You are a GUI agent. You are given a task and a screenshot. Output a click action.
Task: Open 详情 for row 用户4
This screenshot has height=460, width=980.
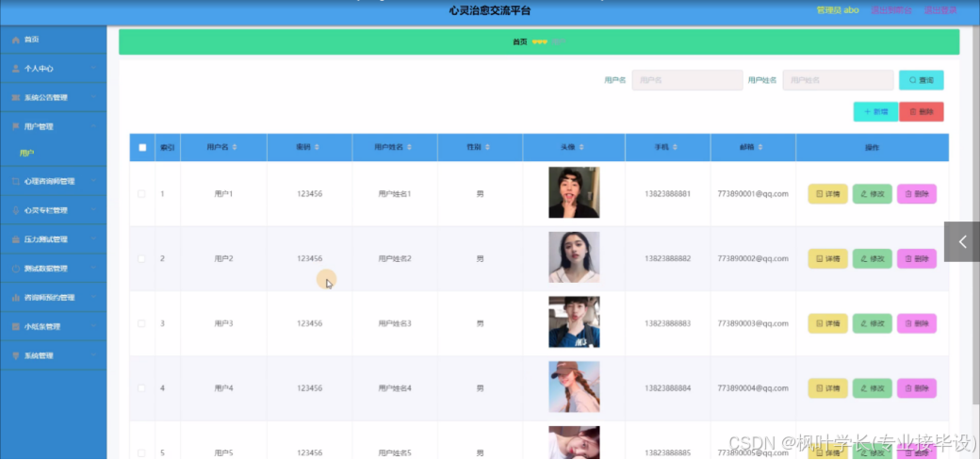pyautogui.click(x=827, y=388)
